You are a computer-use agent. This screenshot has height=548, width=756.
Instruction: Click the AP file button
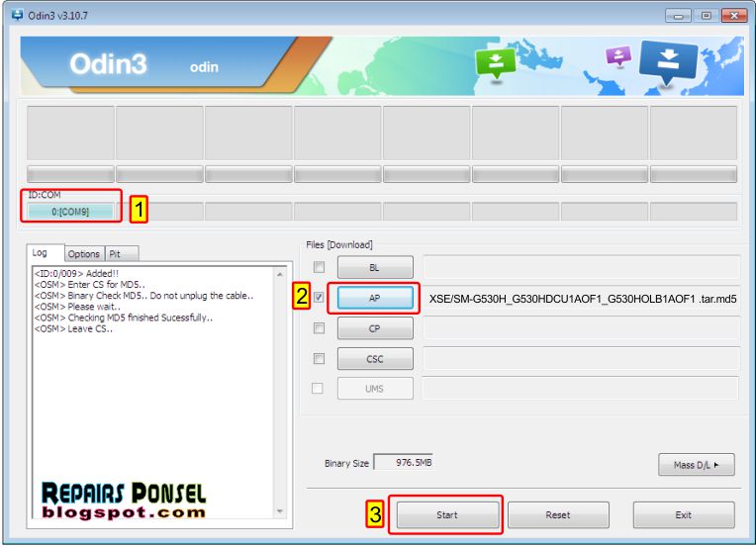pyautogui.click(x=375, y=298)
